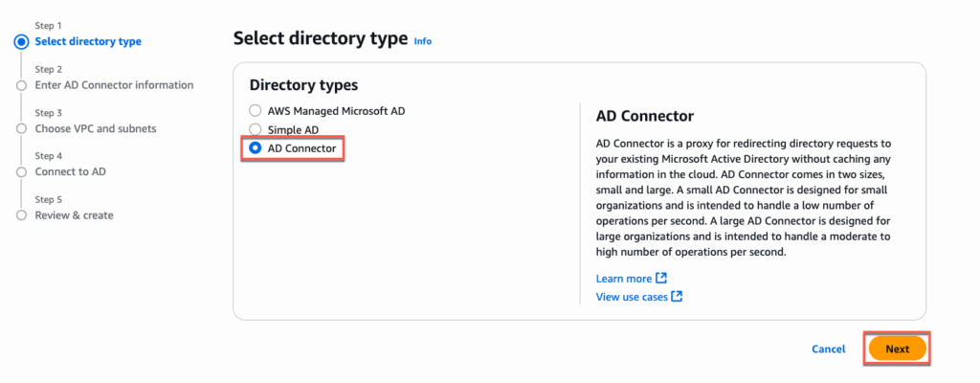
Task: Choose the Simple AD directory type
Action: pos(256,129)
